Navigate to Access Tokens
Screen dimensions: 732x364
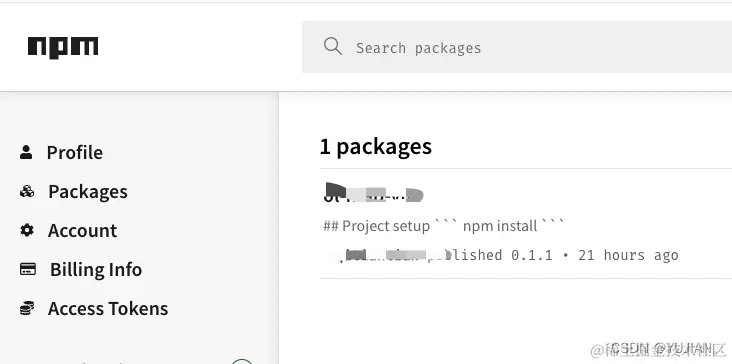pyautogui.click(x=108, y=308)
